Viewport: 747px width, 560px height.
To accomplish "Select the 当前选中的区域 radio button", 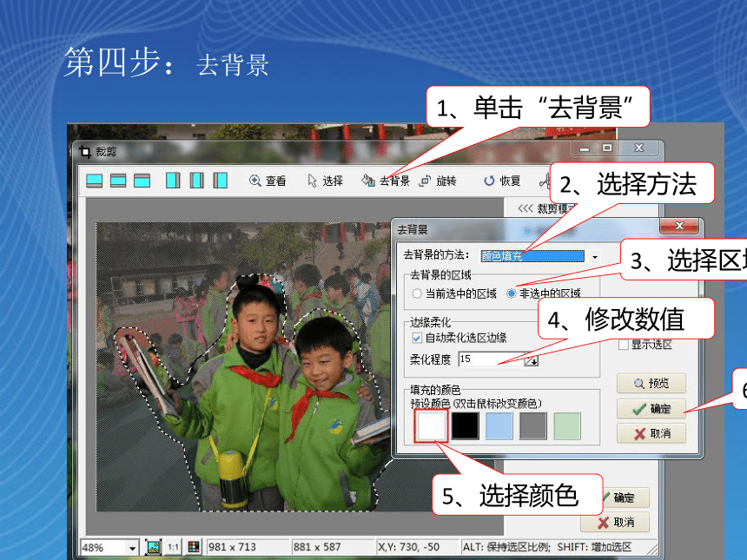I will click(417, 293).
